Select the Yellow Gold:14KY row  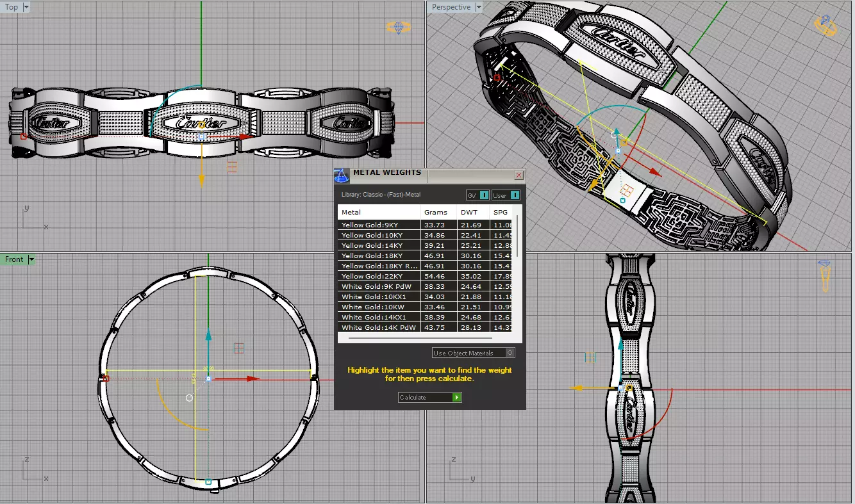[424, 245]
